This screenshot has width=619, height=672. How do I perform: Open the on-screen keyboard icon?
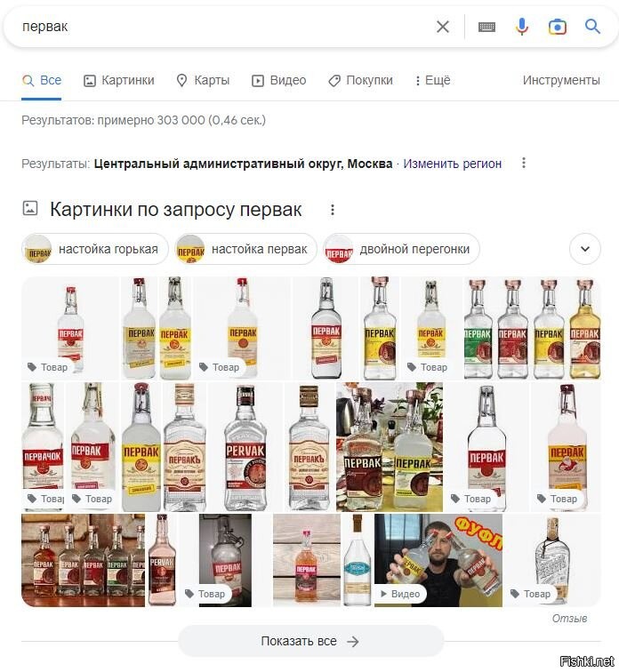(x=486, y=27)
